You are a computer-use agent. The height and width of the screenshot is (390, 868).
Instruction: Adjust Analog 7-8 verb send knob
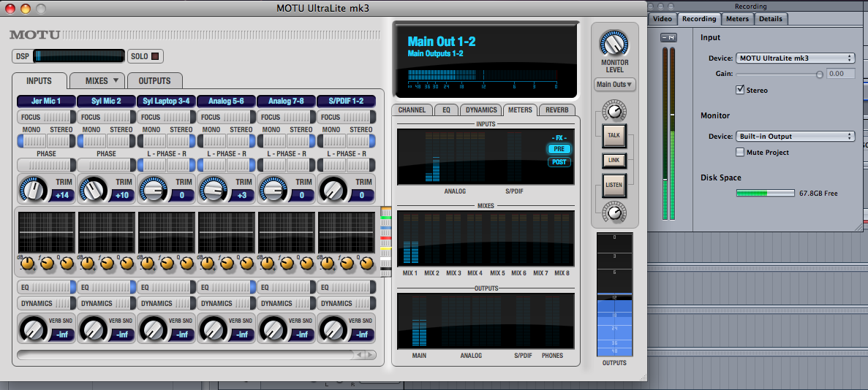[x=272, y=329]
